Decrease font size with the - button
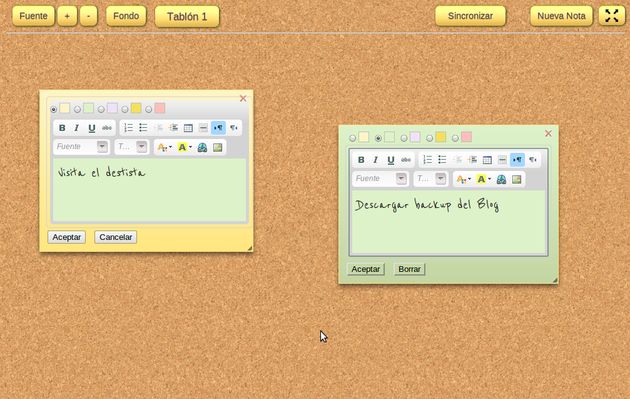The width and height of the screenshot is (630, 399). (x=88, y=16)
